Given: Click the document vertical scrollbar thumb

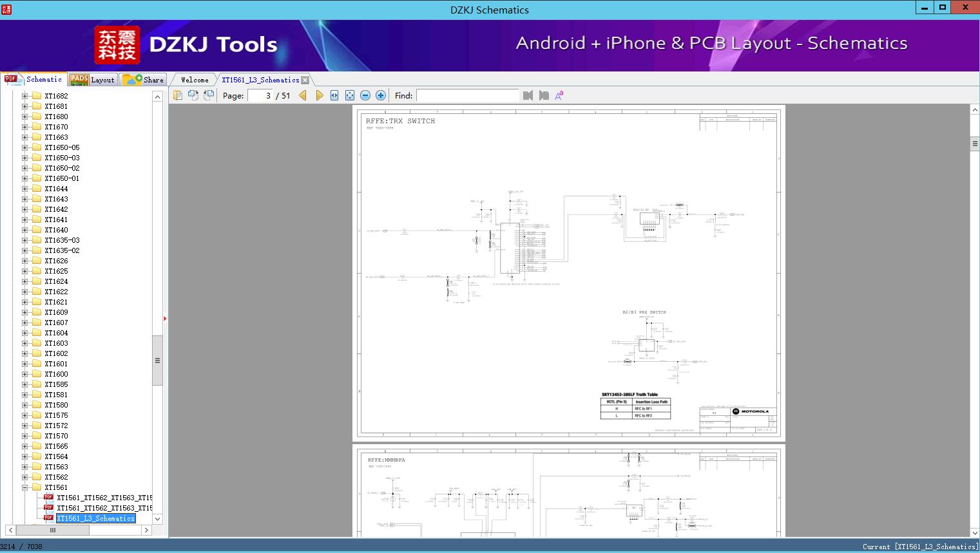Looking at the screenshot, I should (x=975, y=144).
